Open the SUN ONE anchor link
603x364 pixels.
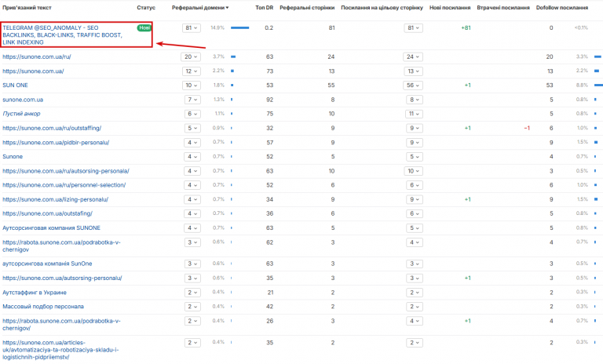tap(15, 86)
